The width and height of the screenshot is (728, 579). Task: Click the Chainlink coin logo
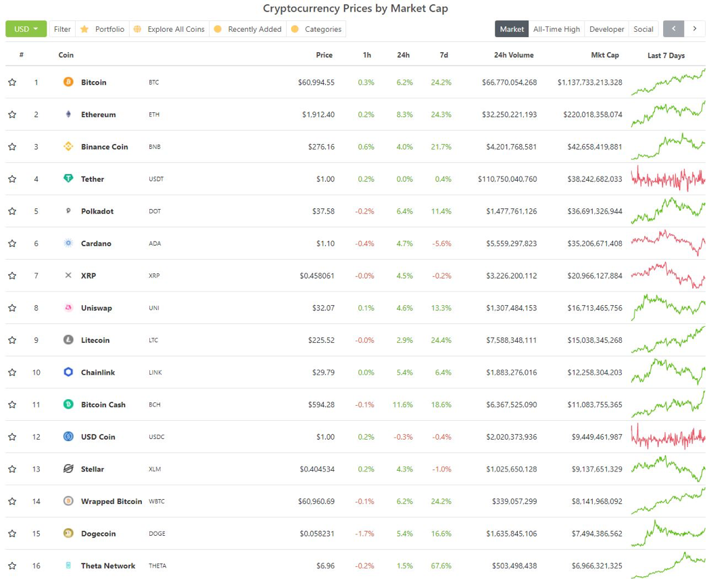point(68,372)
